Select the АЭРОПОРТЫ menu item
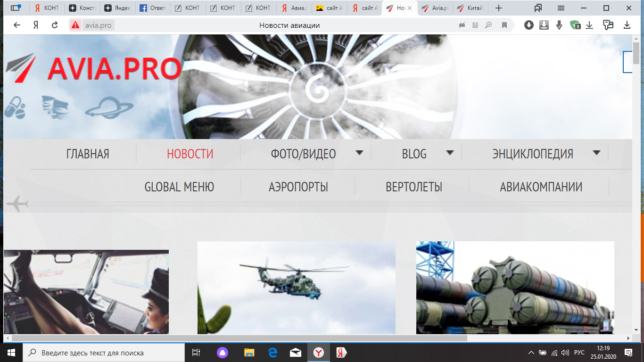Image resolution: width=644 pixels, height=362 pixels. [298, 187]
